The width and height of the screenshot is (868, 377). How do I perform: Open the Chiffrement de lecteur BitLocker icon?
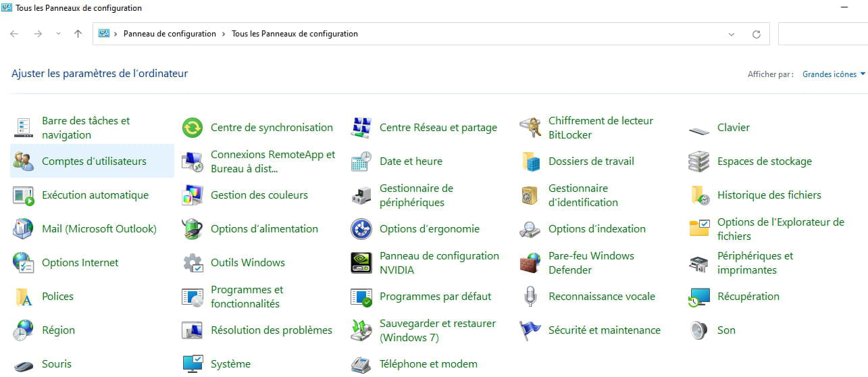click(x=530, y=128)
